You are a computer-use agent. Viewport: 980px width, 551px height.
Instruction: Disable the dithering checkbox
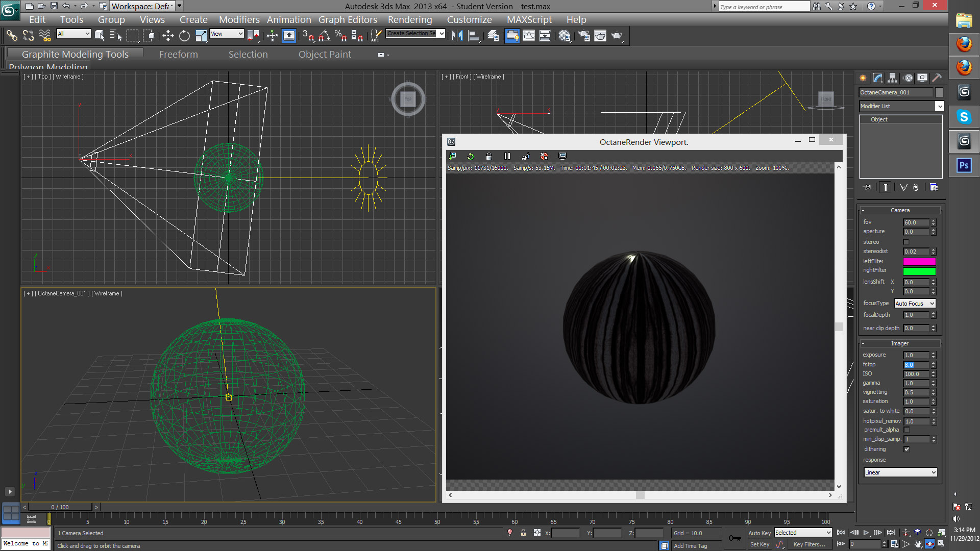(906, 449)
